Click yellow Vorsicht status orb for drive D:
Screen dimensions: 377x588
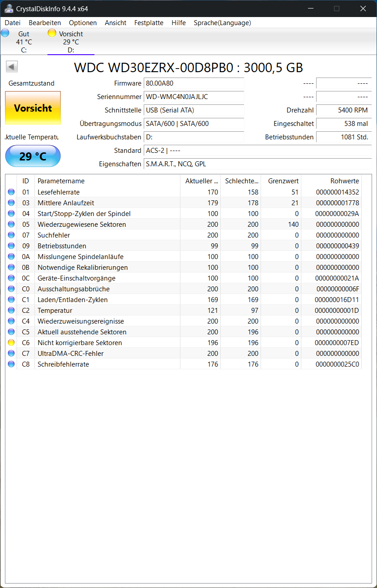[52, 33]
